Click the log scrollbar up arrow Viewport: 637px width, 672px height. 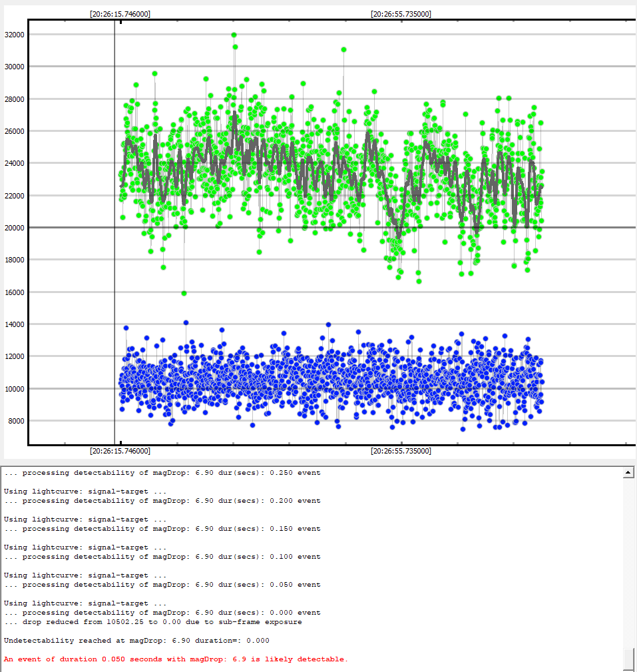(628, 473)
